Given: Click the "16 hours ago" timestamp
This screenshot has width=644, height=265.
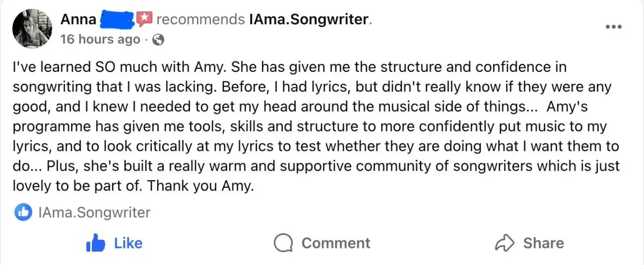Looking at the screenshot, I should [x=100, y=39].
